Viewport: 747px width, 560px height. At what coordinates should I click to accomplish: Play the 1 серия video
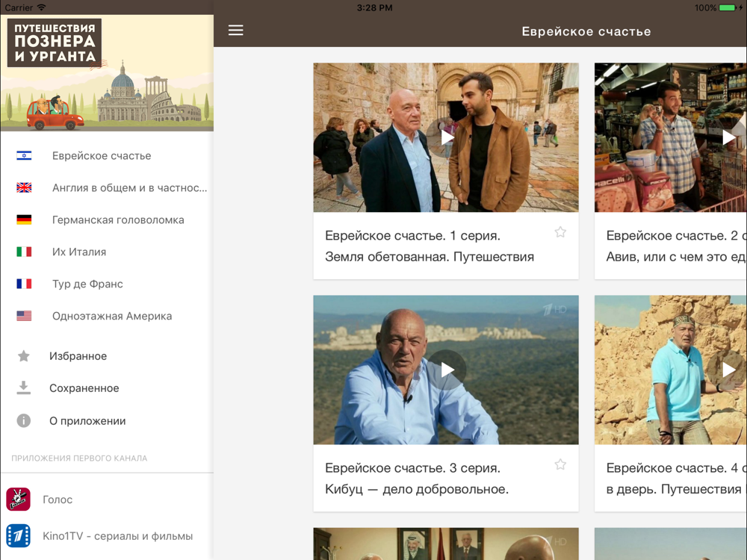(x=447, y=137)
